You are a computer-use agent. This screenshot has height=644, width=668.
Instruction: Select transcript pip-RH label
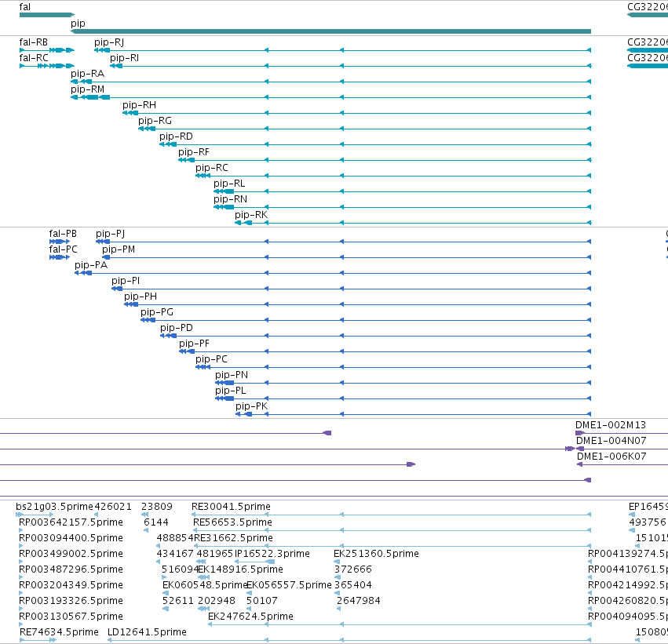pos(139,105)
